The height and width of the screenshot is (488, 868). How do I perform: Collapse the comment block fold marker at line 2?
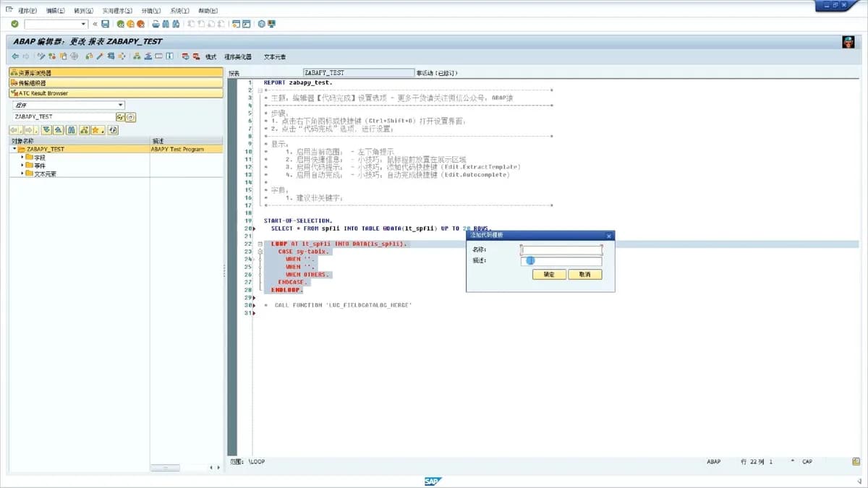click(x=260, y=90)
